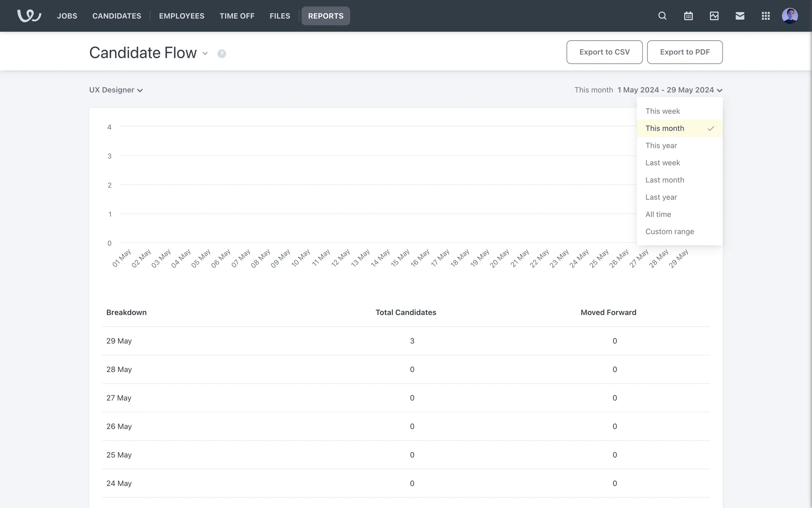This screenshot has width=812, height=508.
Task: Collapse the date range dropdown chevron
Action: tap(719, 90)
